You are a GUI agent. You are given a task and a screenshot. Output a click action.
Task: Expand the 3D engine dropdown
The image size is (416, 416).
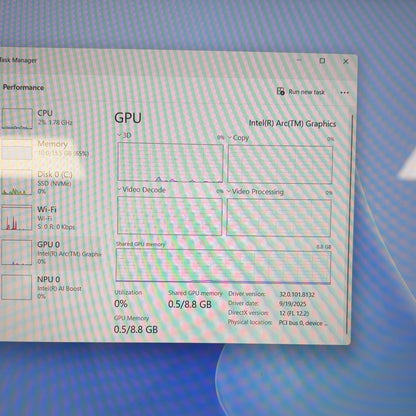click(119, 135)
